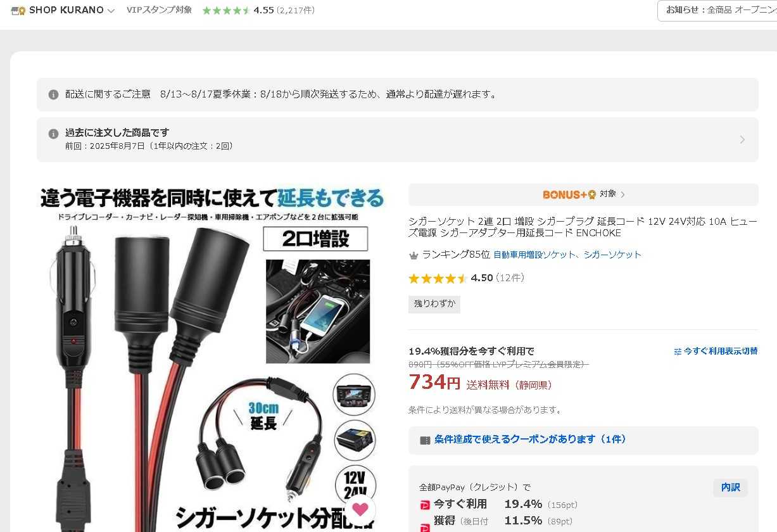Click the store rating 4.55 (2,217件)
Viewport: 777px width, 532px height.
(258, 11)
